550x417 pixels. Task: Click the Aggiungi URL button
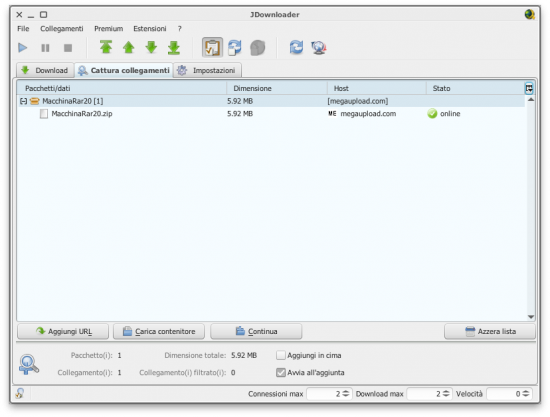click(63, 331)
